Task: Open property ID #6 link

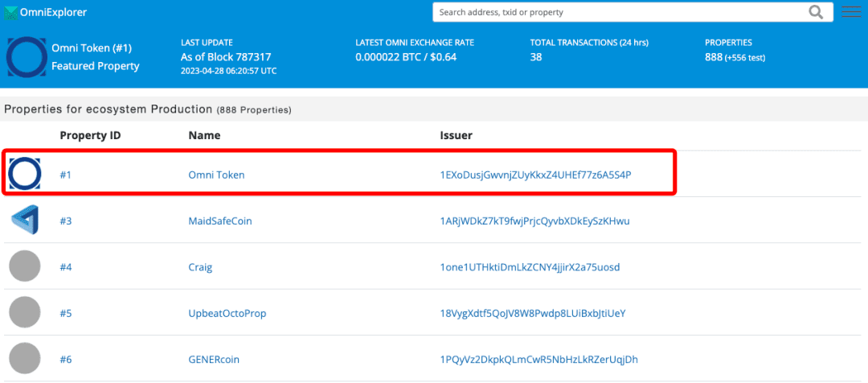Action: coord(66,359)
